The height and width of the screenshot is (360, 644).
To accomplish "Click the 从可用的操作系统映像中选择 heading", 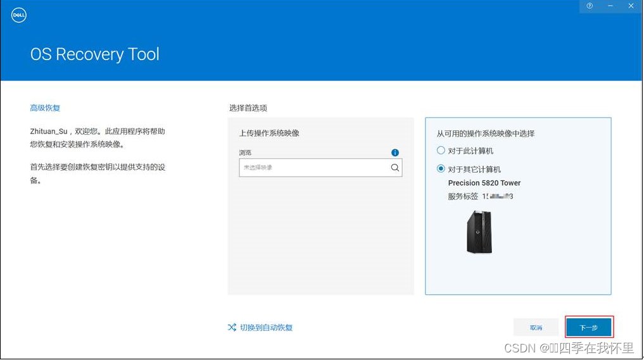I will pyautogui.click(x=486, y=133).
